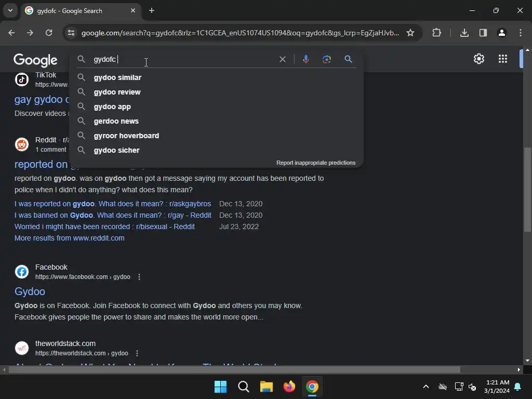532x399 pixels.
Task: Toggle the Chrome side panel
Action: (x=483, y=33)
